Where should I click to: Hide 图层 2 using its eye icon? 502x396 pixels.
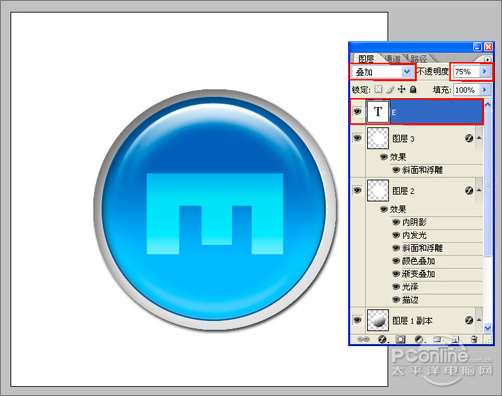pyautogui.click(x=357, y=190)
